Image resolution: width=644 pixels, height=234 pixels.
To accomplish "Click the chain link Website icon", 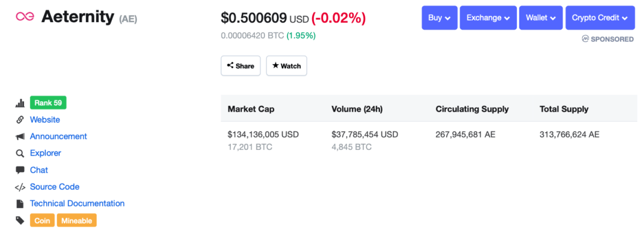I will click(20, 120).
